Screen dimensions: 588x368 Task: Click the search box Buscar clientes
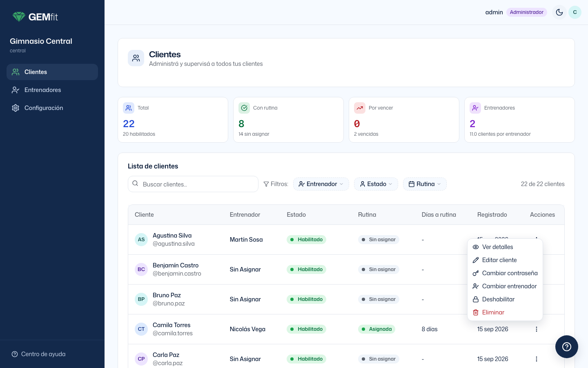(193, 184)
